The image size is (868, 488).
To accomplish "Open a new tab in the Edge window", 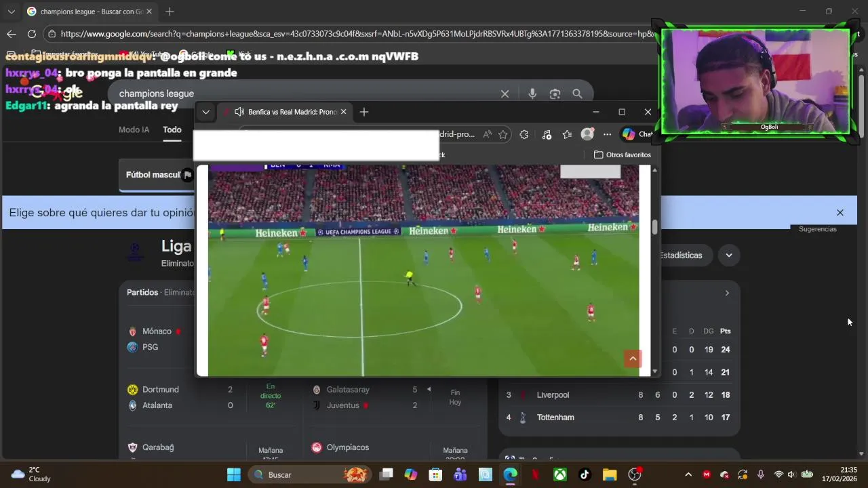I will click(x=364, y=112).
